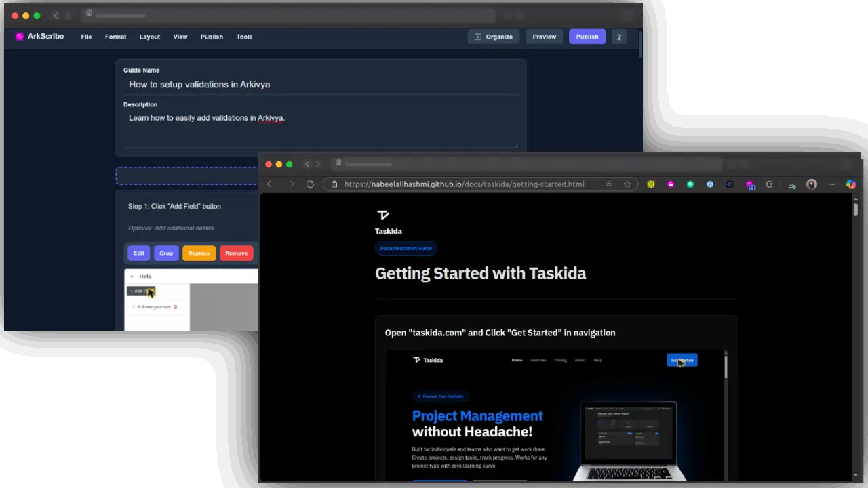Click the dark navy extension icon
Image resolution: width=868 pixels, height=488 pixels.
click(x=730, y=184)
